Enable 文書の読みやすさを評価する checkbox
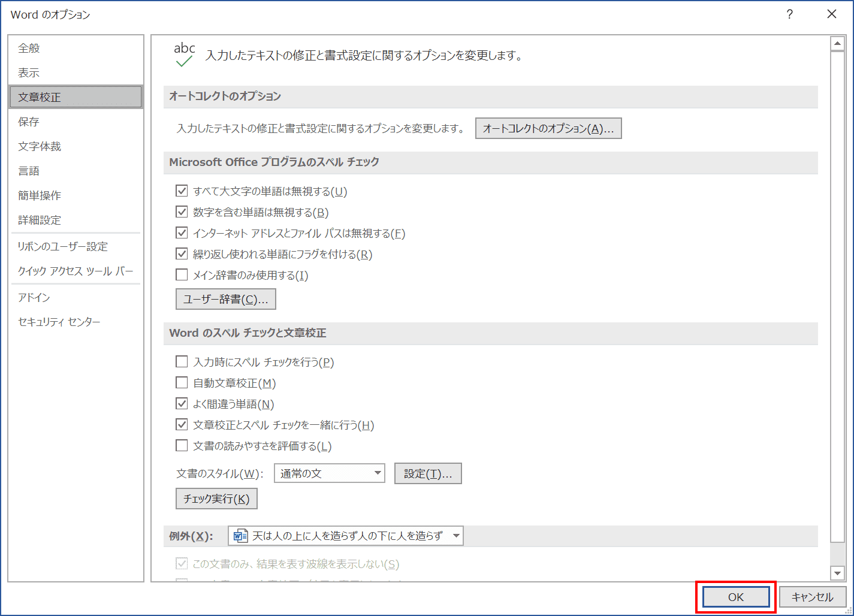 click(182, 446)
